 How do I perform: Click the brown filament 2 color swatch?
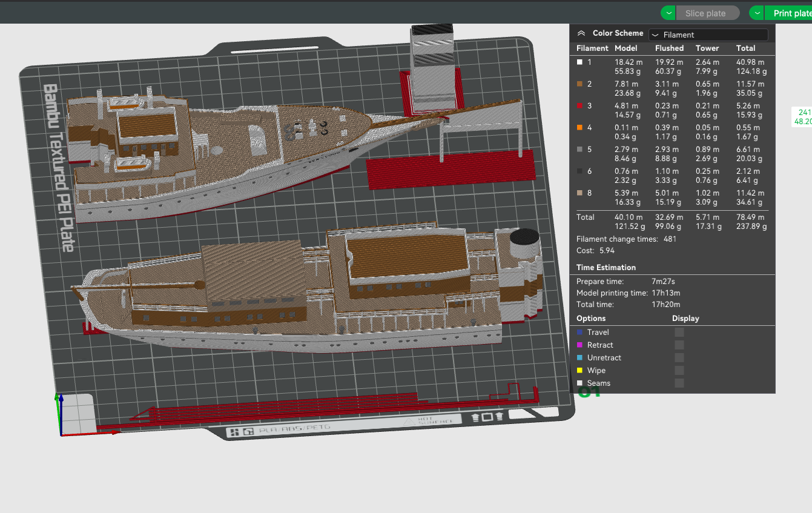click(x=579, y=84)
